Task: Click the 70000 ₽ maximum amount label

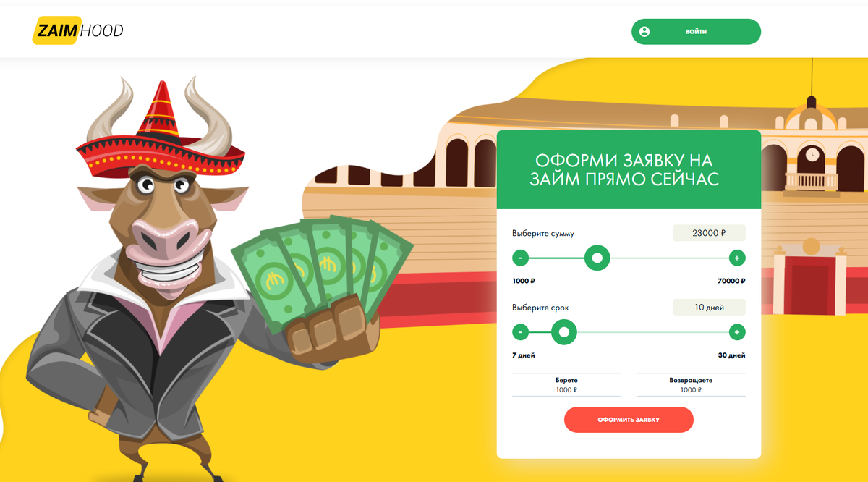Action: 732,281
